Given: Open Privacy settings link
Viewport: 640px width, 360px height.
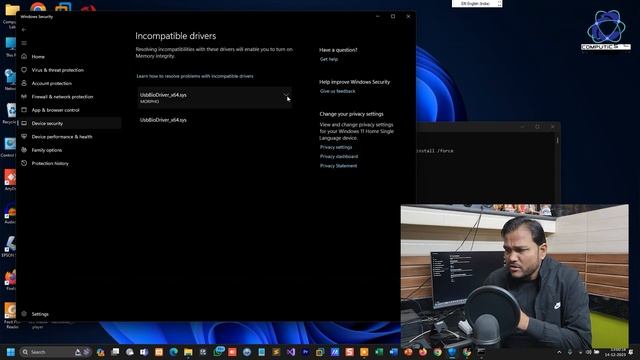Looking at the screenshot, I should pos(336,147).
